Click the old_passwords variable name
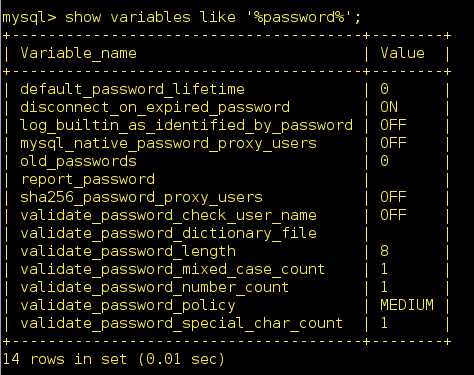 [79, 161]
